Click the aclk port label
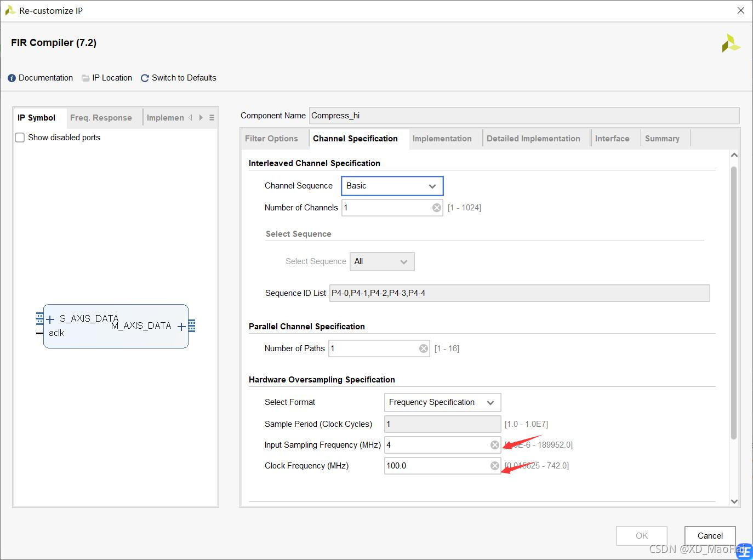This screenshot has width=753, height=560. [56, 333]
